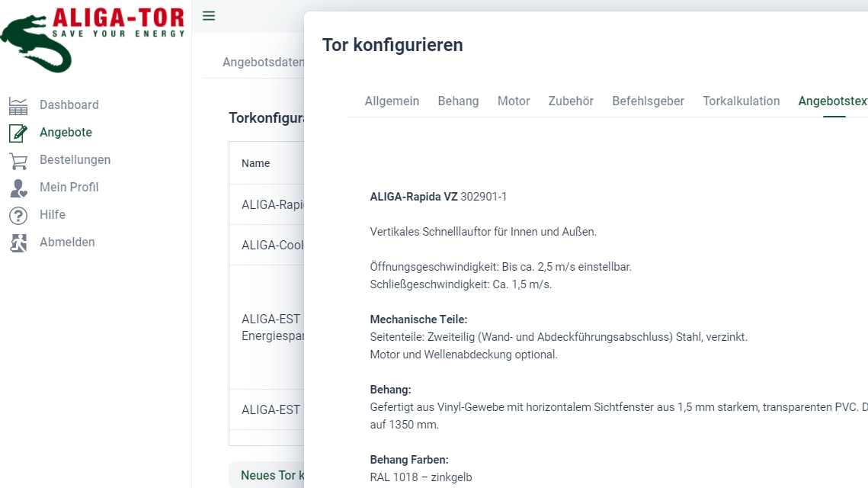Click the Tor konfigurieren heading

click(x=392, y=45)
